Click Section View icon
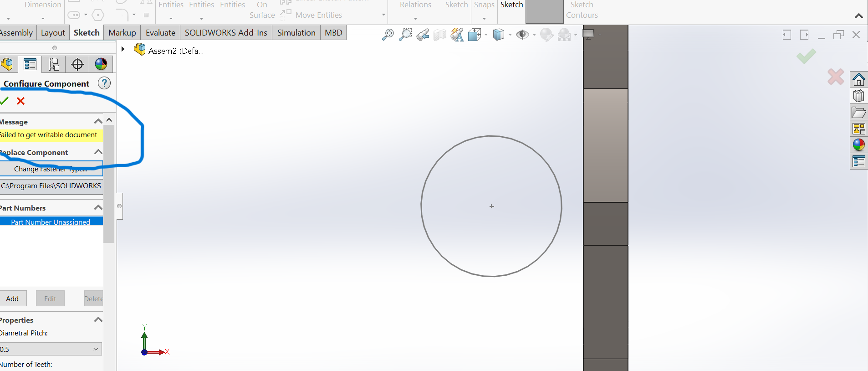The height and width of the screenshot is (371, 868). (440, 35)
